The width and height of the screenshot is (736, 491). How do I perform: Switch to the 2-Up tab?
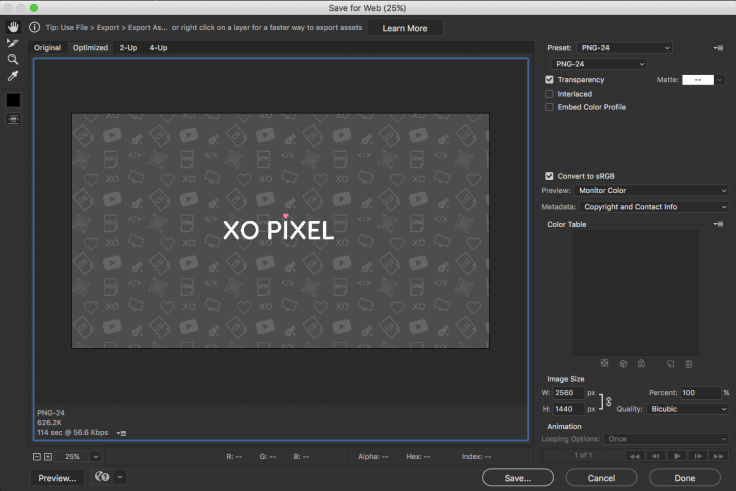(128, 48)
